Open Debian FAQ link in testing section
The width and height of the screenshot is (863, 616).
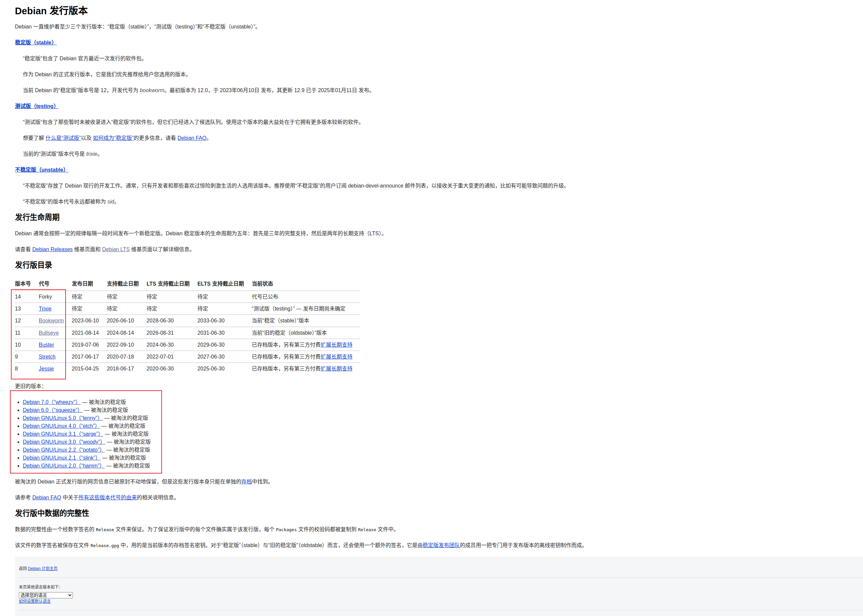click(x=192, y=138)
